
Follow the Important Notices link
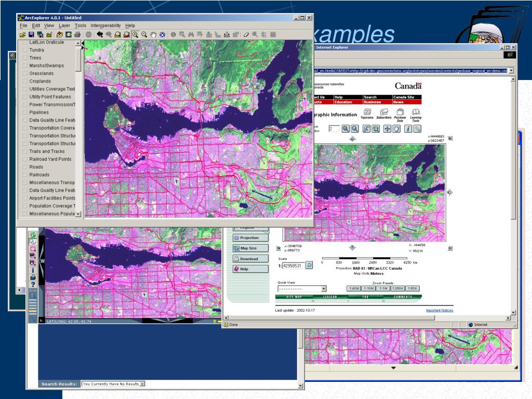[440, 310]
